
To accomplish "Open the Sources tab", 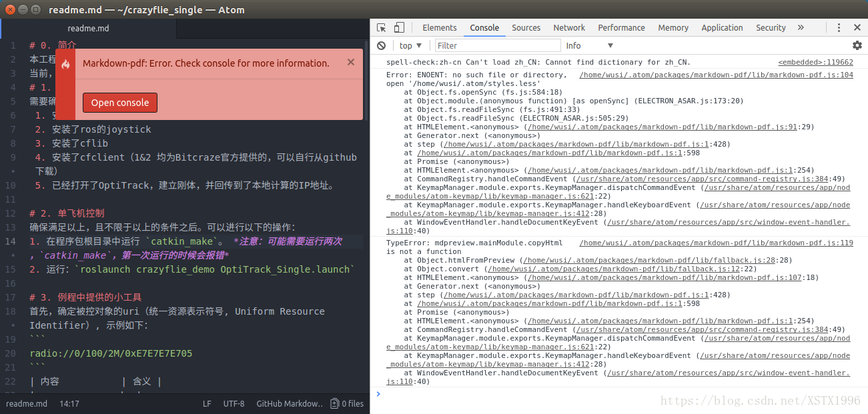I will coord(526,27).
